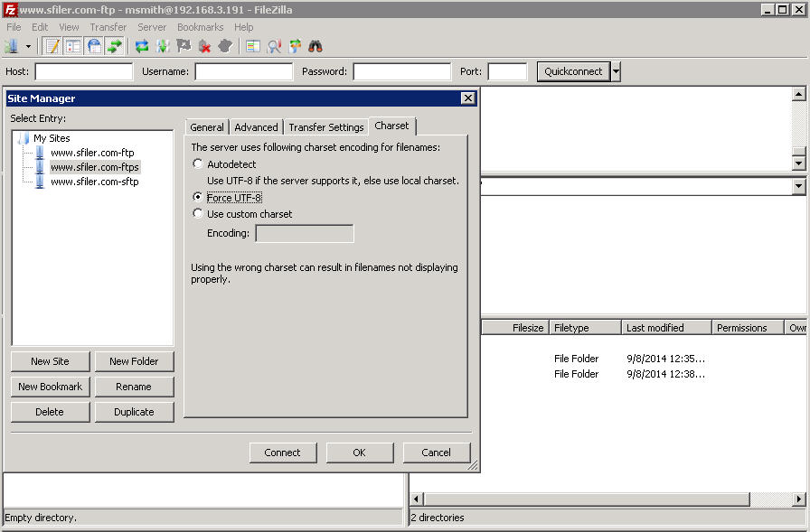Refresh file and folder lists icon
810x532 pixels.
(142, 46)
